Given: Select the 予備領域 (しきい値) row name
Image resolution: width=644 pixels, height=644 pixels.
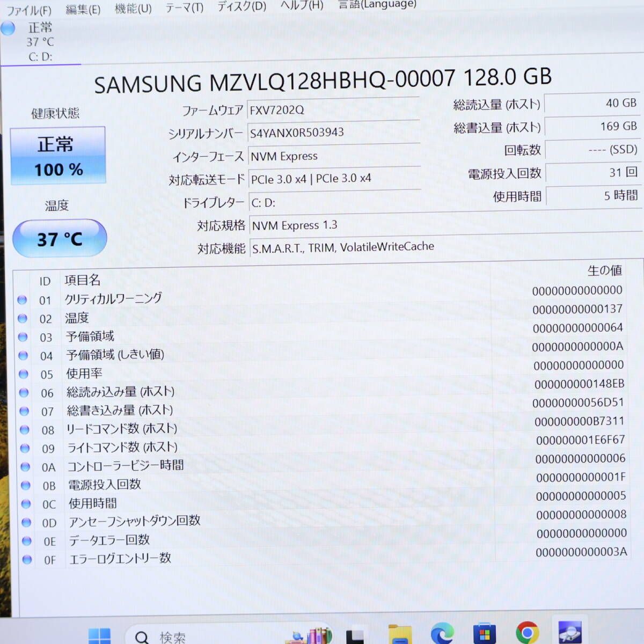Looking at the screenshot, I should tap(115, 355).
